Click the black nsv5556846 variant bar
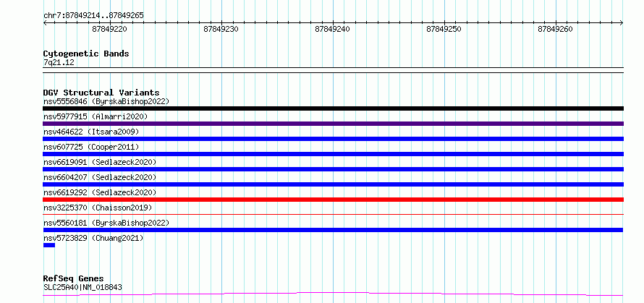Image resolution: width=644 pixels, height=303 pixels. (333, 108)
